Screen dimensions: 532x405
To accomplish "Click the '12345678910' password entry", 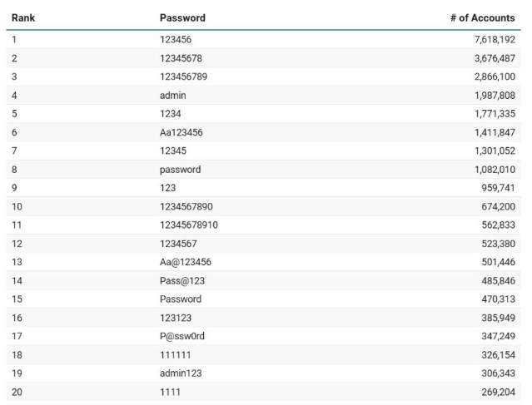I will coord(189,225).
